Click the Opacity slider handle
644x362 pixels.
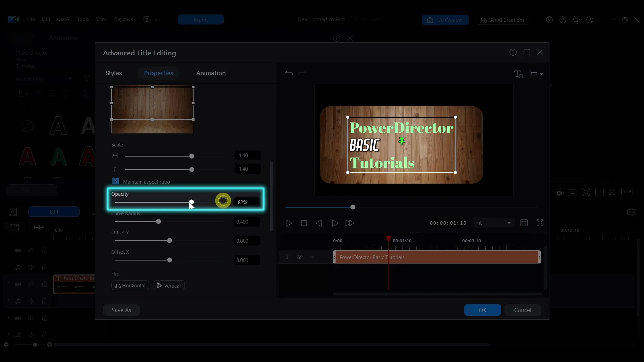click(191, 202)
